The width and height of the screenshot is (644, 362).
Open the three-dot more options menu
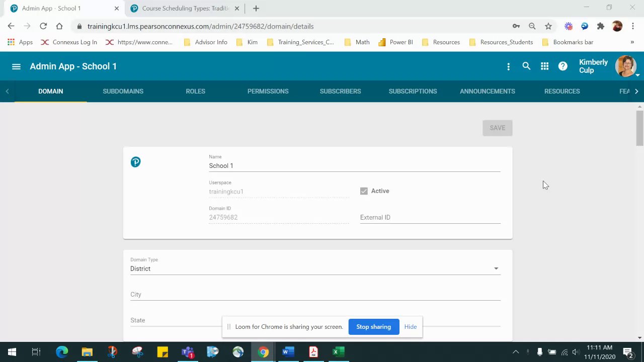click(x=508, y=66)
